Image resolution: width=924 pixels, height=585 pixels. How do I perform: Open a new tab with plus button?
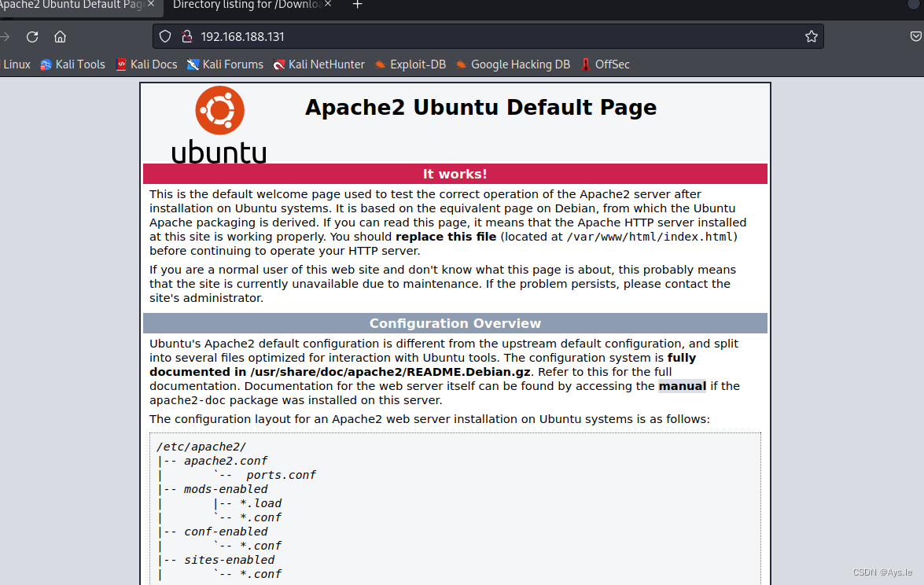(x=357, y=5)
